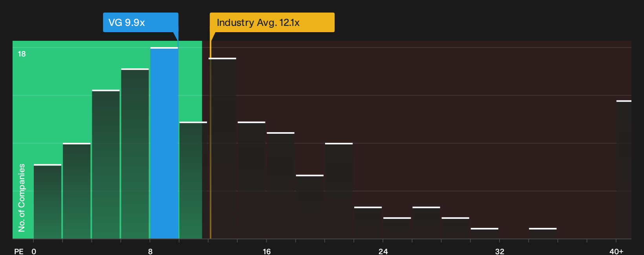
Task: Click the bar at PE 20-22
Action: tap(339, 191)
